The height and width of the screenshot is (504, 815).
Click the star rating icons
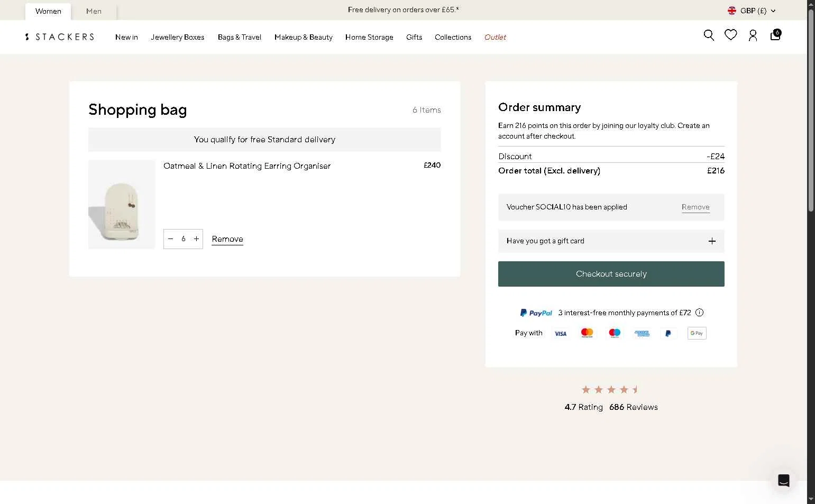click(611, 390)
